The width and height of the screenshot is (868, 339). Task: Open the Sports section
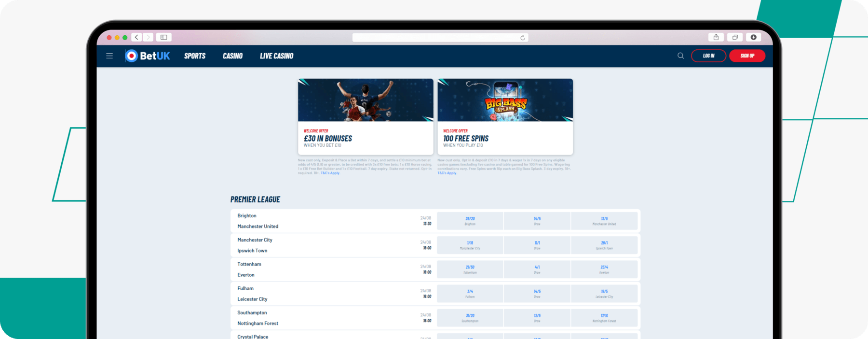point(195,56)
